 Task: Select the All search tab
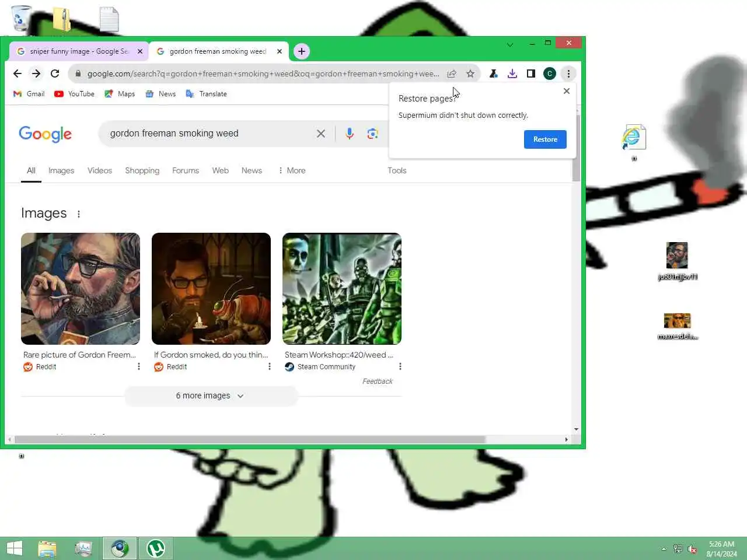pos(31,170)
